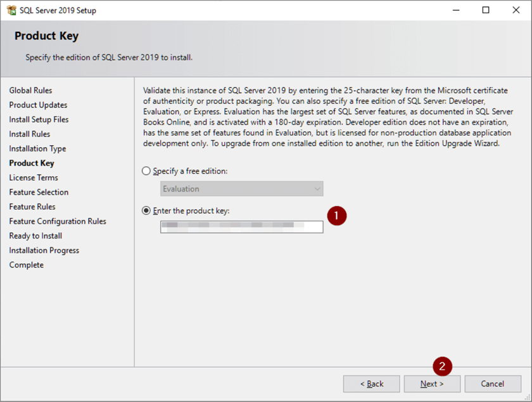Open the Feature Configuration Rules step

click(57, 221)
